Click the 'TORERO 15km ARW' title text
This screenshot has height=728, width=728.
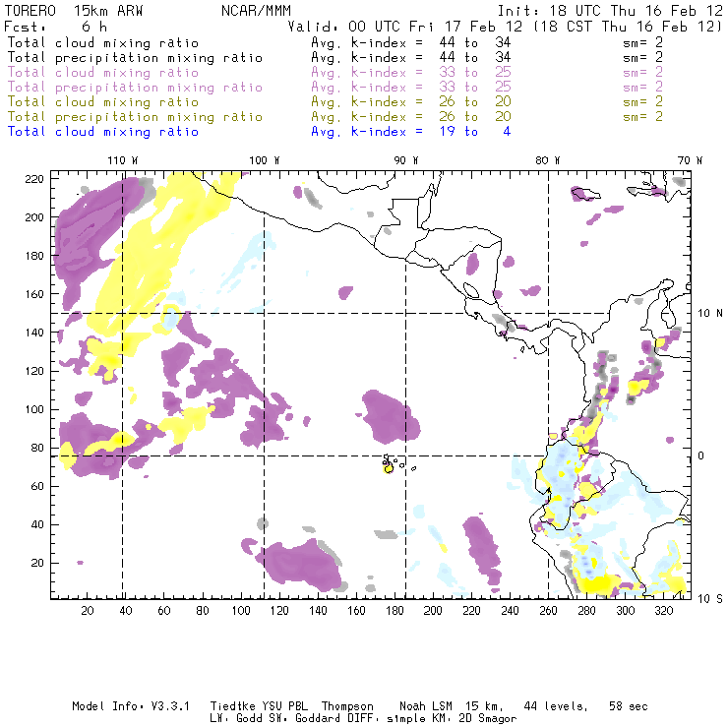[x=74, y=11]
